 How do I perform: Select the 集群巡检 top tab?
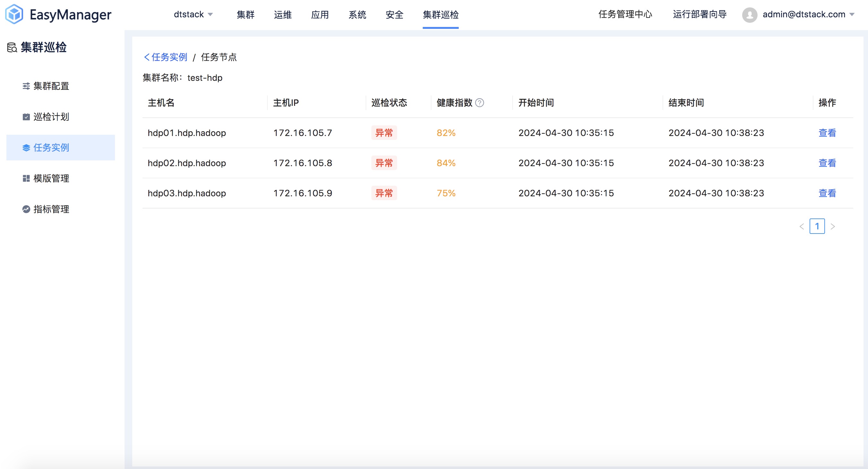441,15
